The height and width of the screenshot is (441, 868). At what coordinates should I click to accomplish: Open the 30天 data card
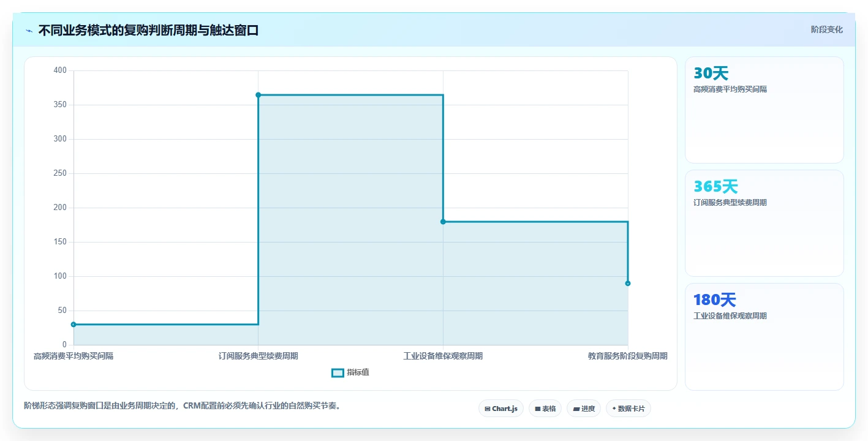(764, 110)
